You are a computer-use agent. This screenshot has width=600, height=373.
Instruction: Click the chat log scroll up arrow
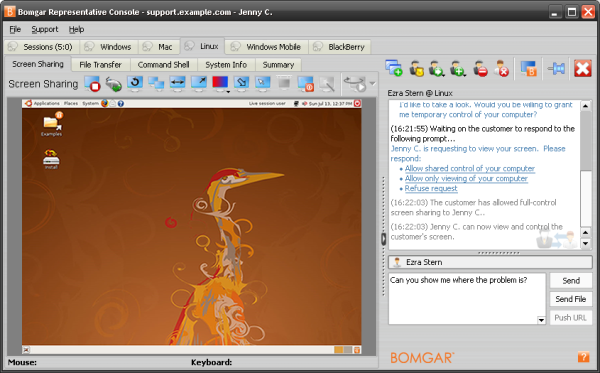585,106
